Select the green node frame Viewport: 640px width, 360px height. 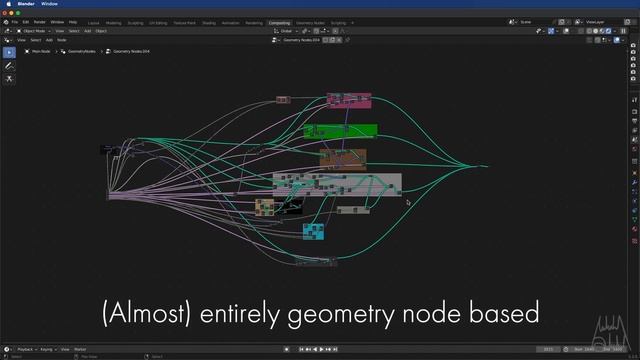tap(341, 131)
